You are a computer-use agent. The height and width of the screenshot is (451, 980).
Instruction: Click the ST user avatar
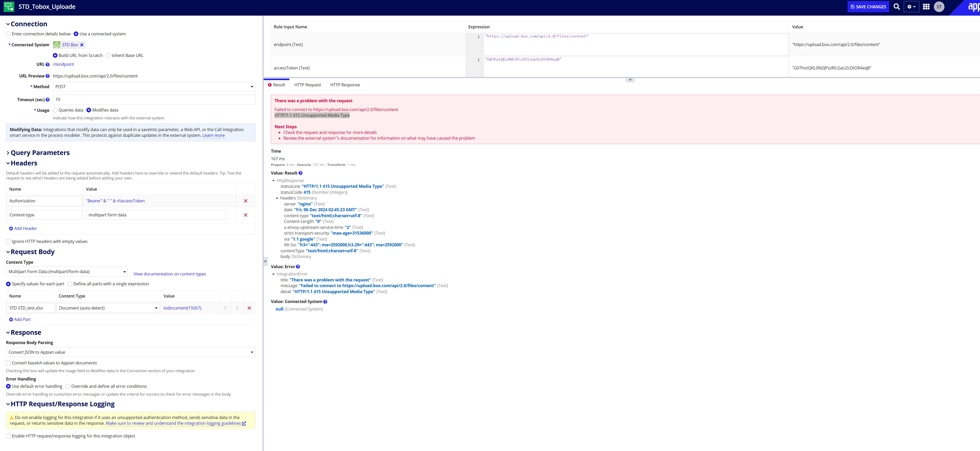click(x=939, y=7)
